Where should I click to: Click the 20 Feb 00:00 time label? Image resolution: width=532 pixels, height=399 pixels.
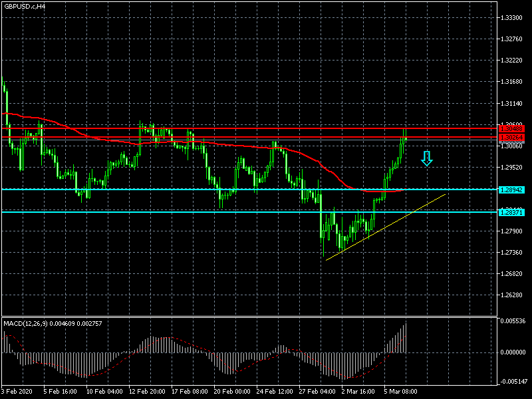[x=231, y=392]
